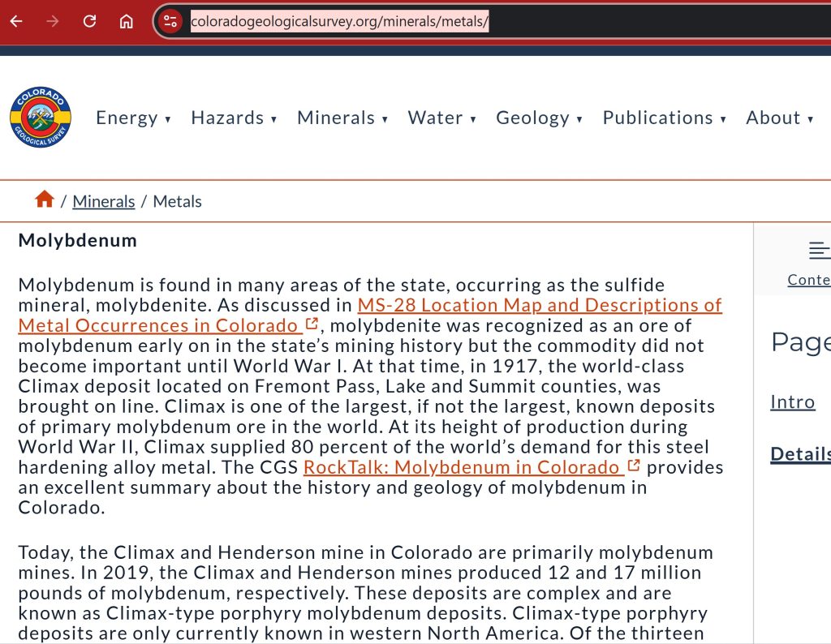Click the URL address bar field
The height and width of the screenshot is (644, 831).
point(487,21)
